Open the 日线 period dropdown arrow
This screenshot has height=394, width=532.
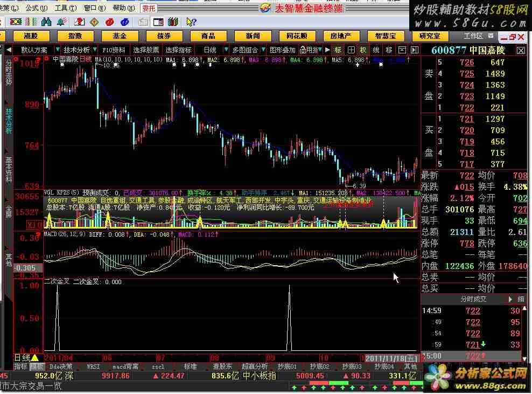(226, 50)
